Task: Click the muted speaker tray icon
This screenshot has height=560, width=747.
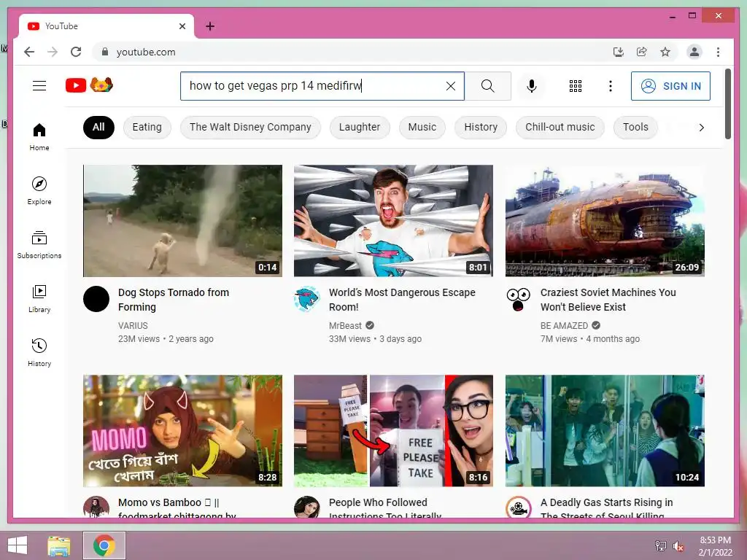Action: (678, 545)
